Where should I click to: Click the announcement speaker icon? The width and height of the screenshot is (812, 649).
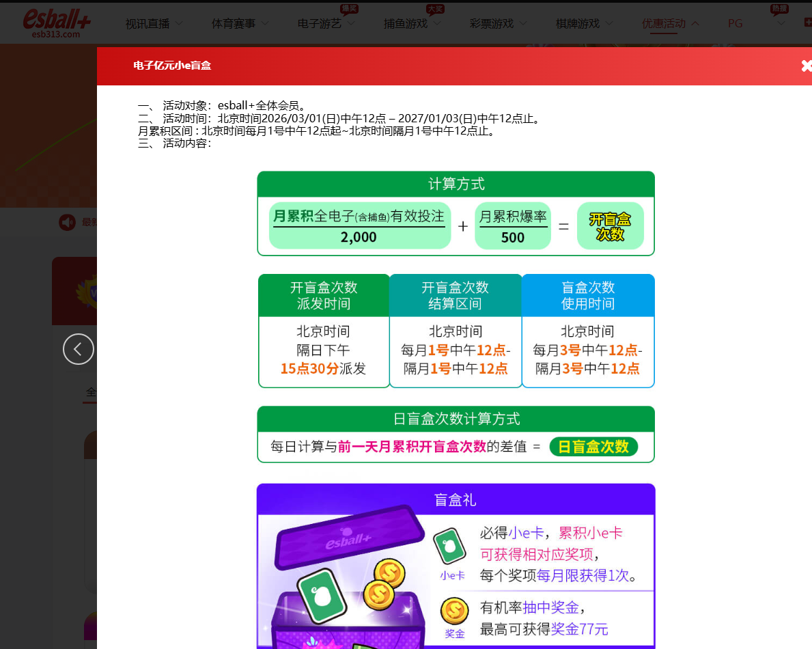coord(68,223)
